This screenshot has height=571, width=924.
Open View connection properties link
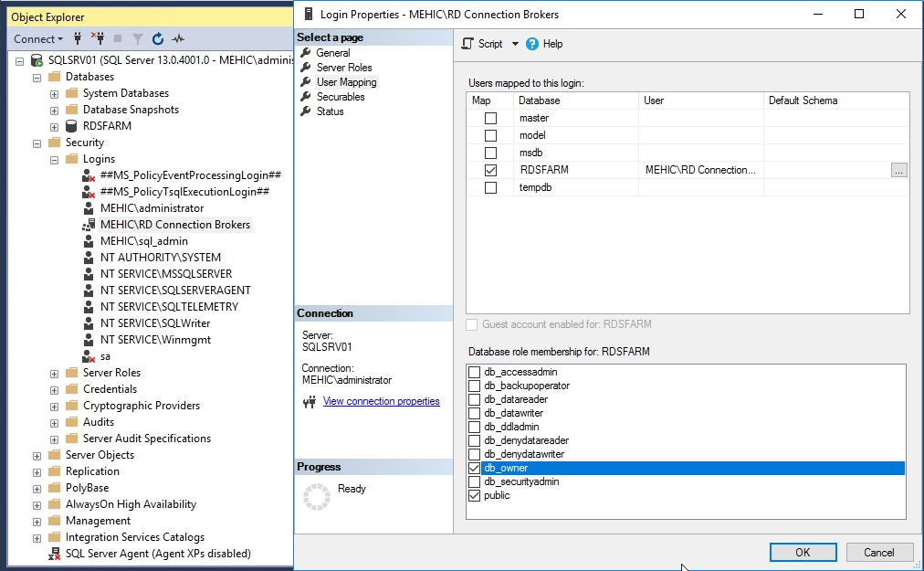click(x=381, y=401)
